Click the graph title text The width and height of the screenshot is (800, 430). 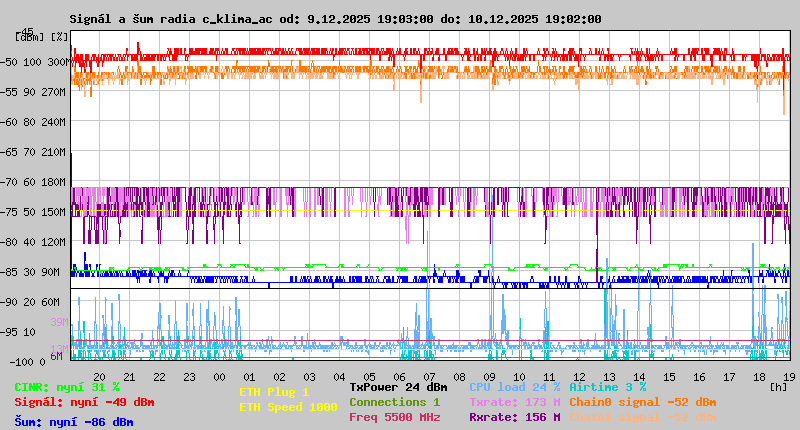click(335, 19)
